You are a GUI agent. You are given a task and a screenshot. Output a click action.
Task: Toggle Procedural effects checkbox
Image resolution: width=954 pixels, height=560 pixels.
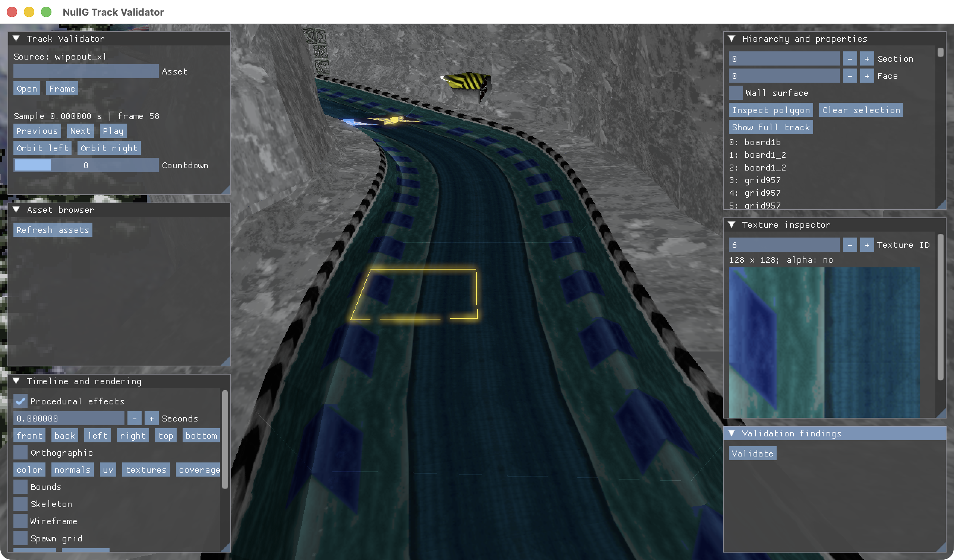[x=20, y=401]
